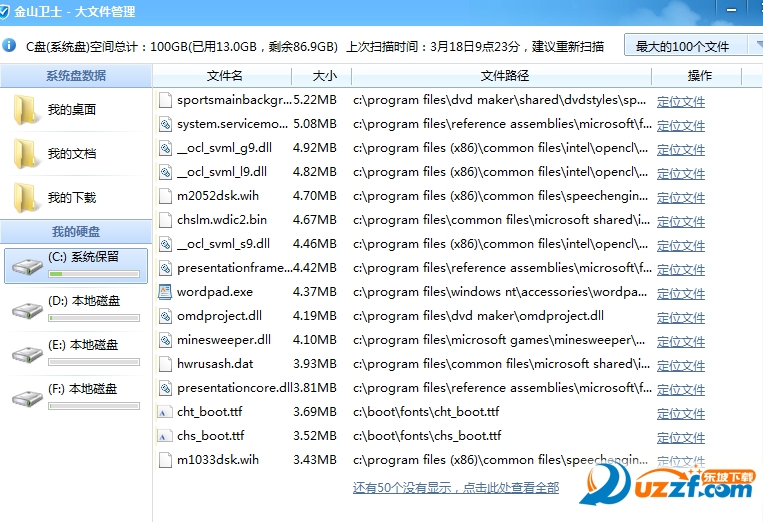Click file icon of sportsmainbackgr... row
Image resolution: width=763 pixels, height=522 pixels.
click(x=165, y=100)
